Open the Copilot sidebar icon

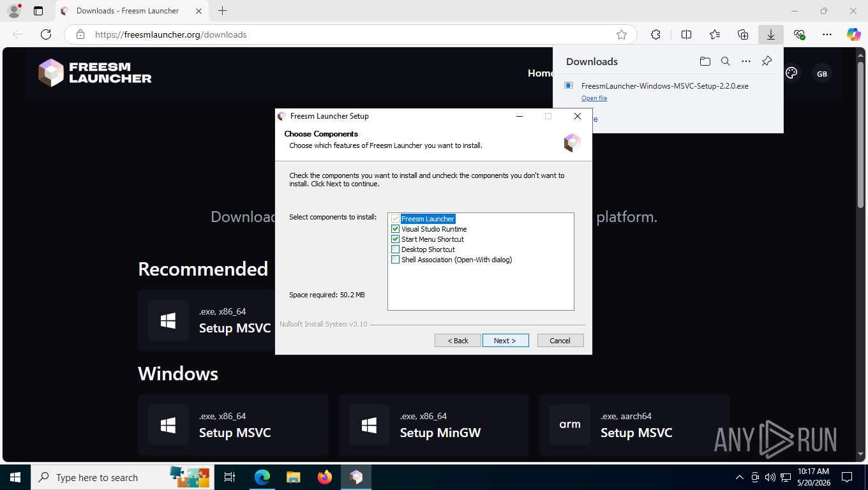tap(853, 34)
